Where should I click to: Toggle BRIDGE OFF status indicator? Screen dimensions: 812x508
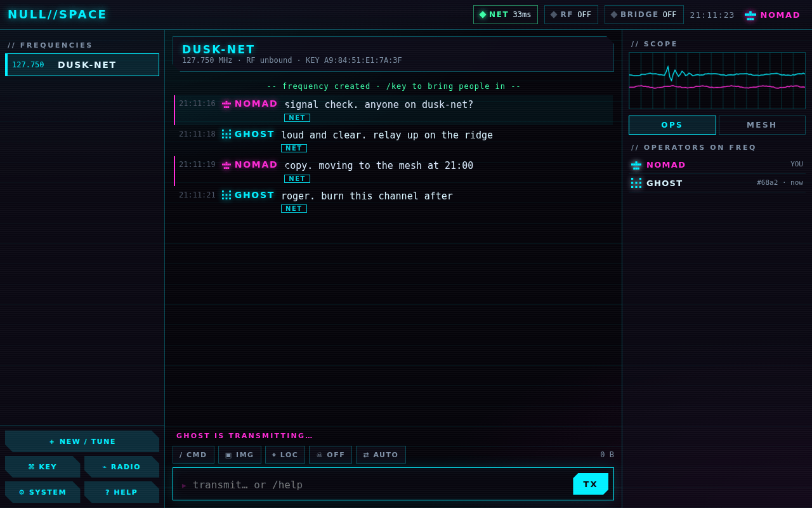pyautogui.click(x=644, y=15)
